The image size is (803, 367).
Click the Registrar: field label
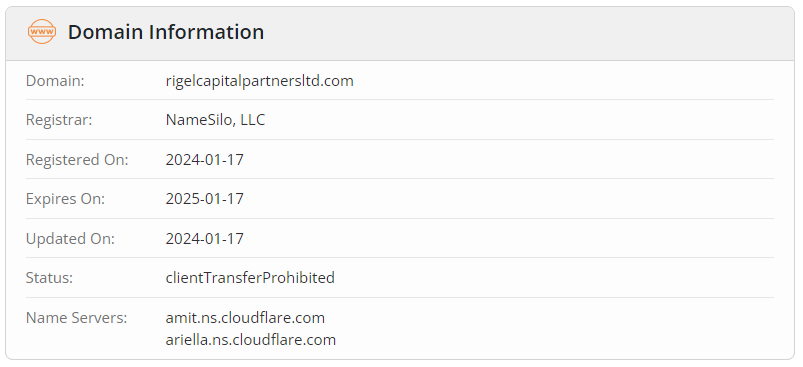tap(59, 120)
